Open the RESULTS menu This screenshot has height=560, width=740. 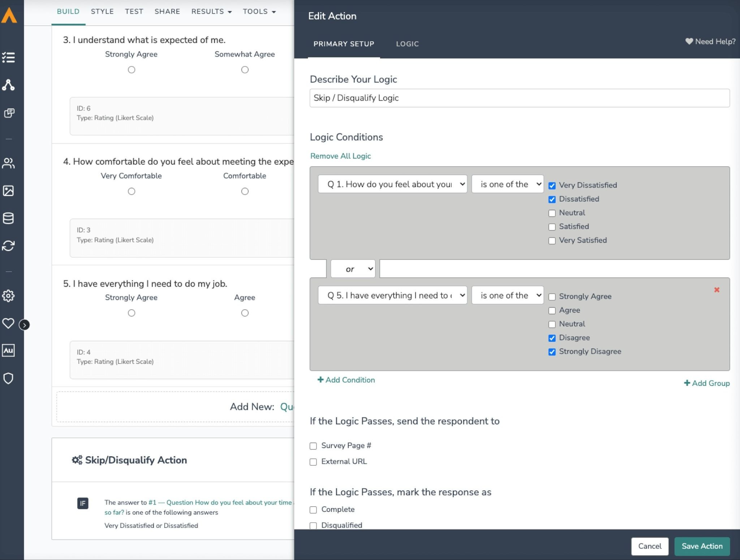point(211,12)
